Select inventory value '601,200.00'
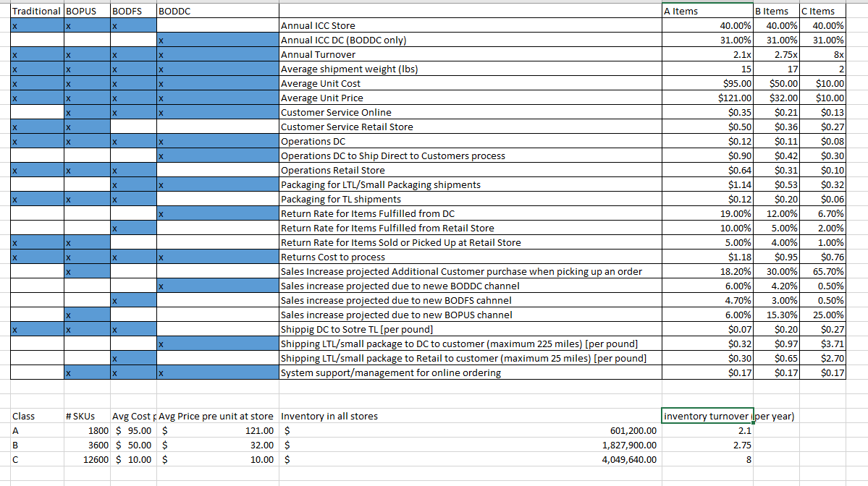The image size is (868, 486). 471,431
